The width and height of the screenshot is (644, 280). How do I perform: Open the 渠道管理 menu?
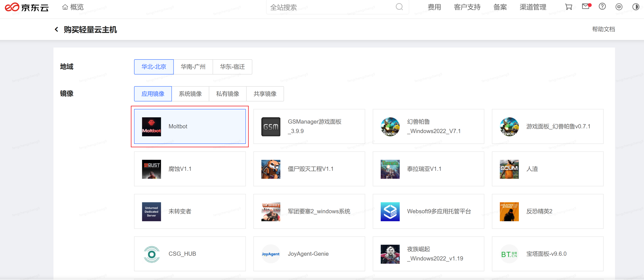533,7
